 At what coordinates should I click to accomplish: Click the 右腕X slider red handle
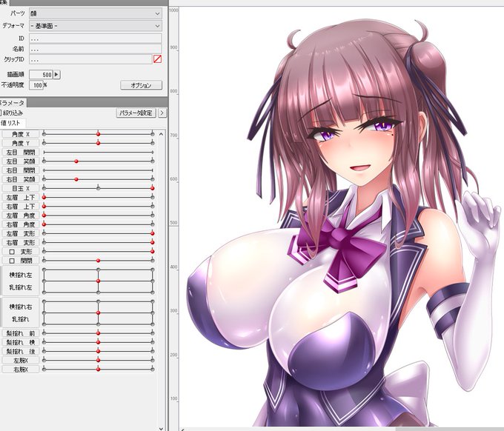99,370
